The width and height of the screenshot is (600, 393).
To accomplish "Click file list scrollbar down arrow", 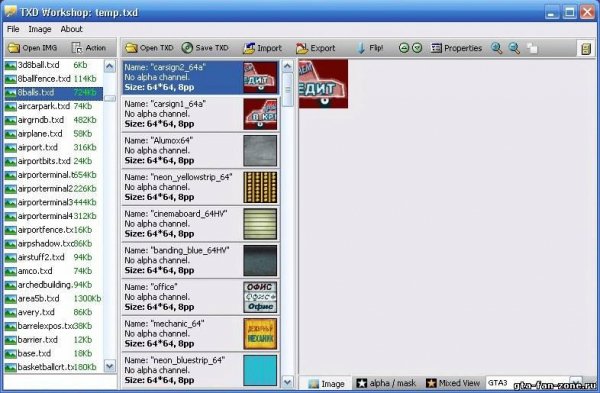I will (x=109, y=366).
